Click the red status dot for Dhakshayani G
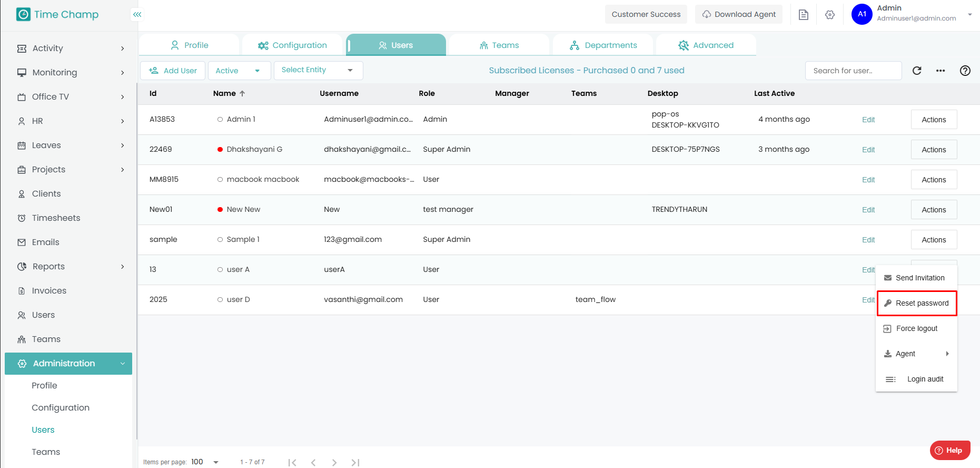The height and width of the screenshot is (468, 980). 220,150
